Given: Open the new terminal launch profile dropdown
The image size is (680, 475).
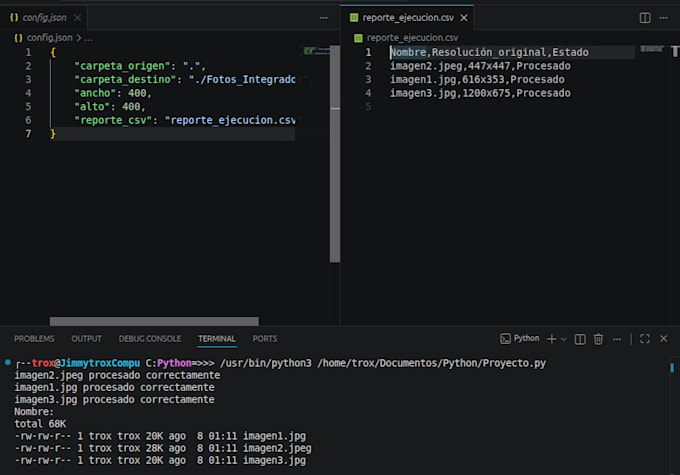Looking at the screenshot, I should [563, 339].
